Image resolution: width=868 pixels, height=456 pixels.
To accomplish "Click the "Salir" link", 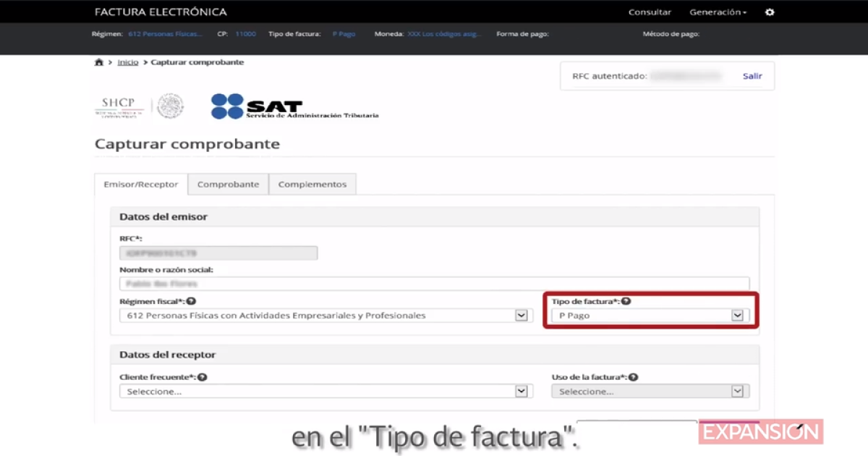I will tap(752, 75).
